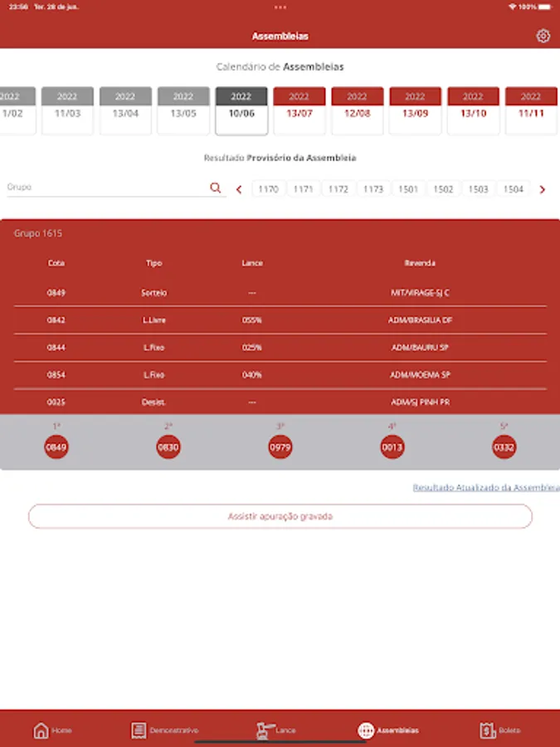Select assembly date 13/05
560x747 pixels.
click(183, 110)
